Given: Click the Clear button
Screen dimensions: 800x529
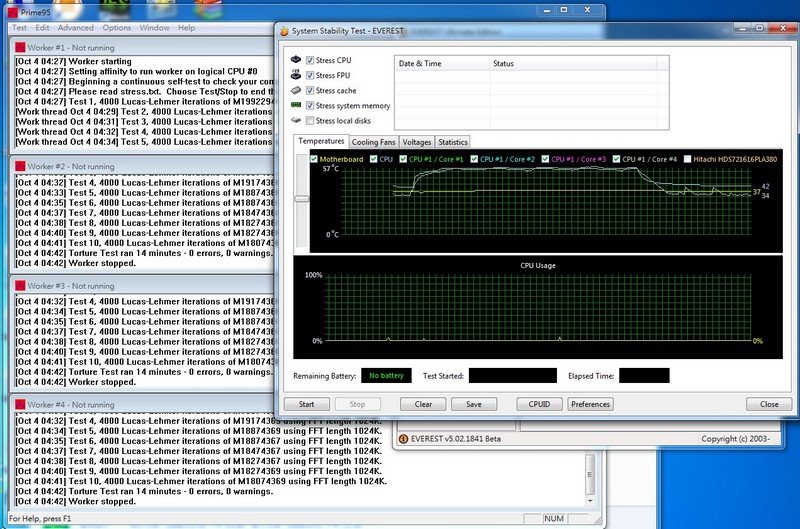Looking at the screenshot, I should tap(423, 404).
